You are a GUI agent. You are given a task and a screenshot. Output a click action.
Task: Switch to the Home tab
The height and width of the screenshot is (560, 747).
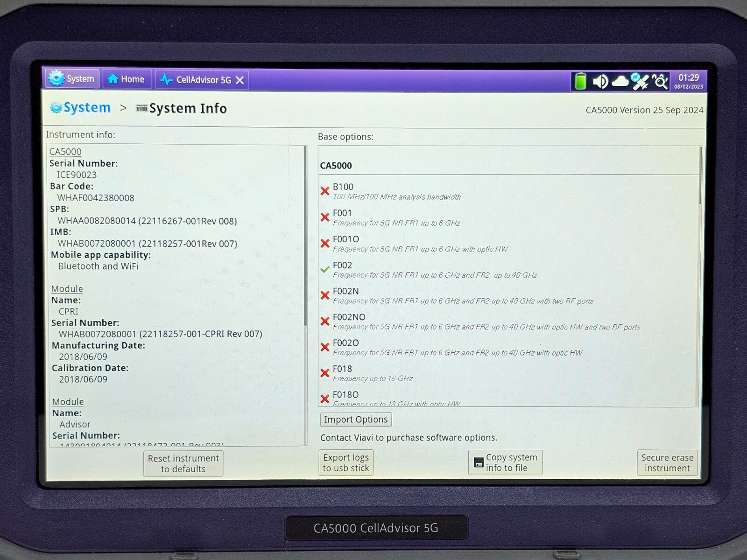(x=127, y=79)
